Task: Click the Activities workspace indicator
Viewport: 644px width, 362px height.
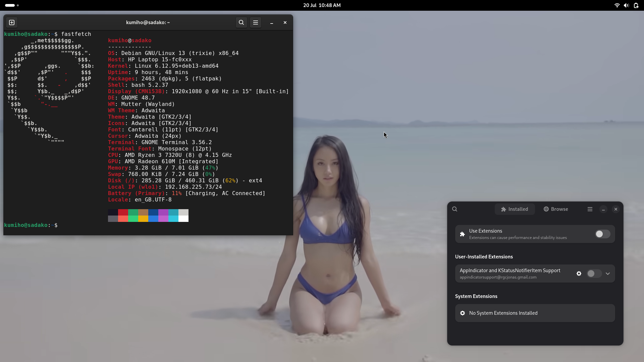Action: (x=12, y=5)
